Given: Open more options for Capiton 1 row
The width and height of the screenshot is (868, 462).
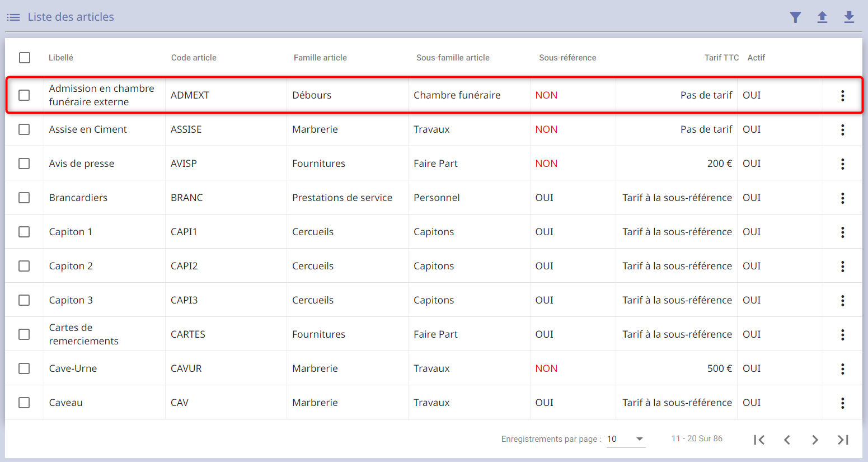Looking at the screenshot, I should point(842,232).
